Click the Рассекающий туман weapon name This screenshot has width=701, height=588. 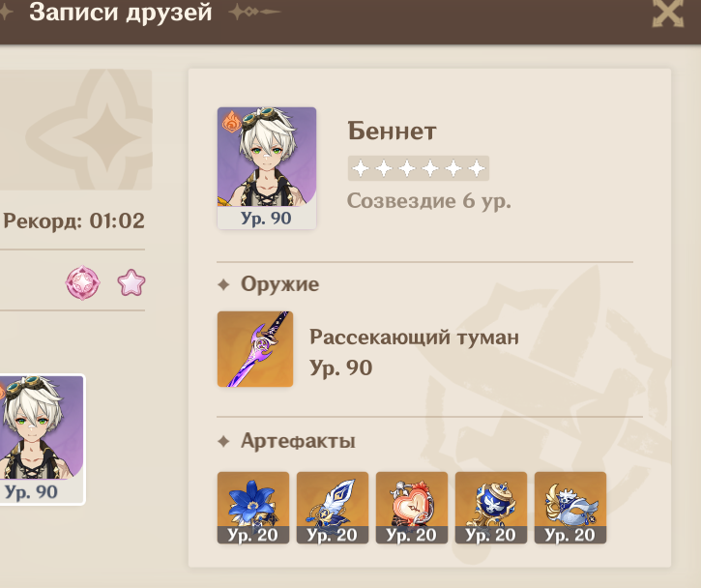(x=414, y=337)
